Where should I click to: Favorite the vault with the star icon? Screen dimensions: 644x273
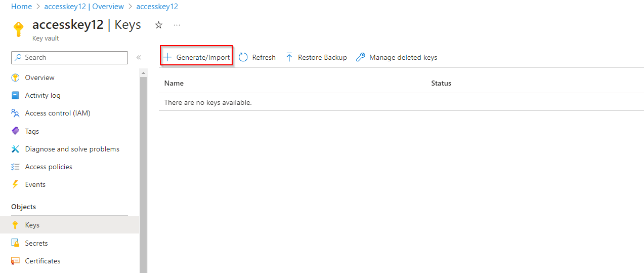coord(158,25)
